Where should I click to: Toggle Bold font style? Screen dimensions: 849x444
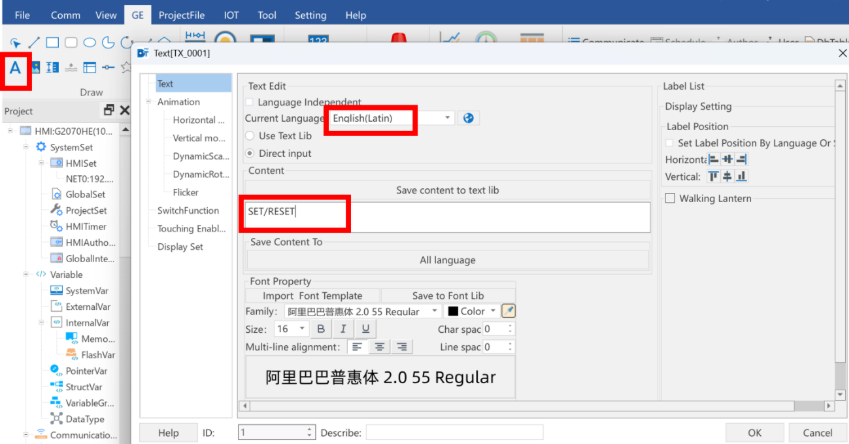pos(321,329)
